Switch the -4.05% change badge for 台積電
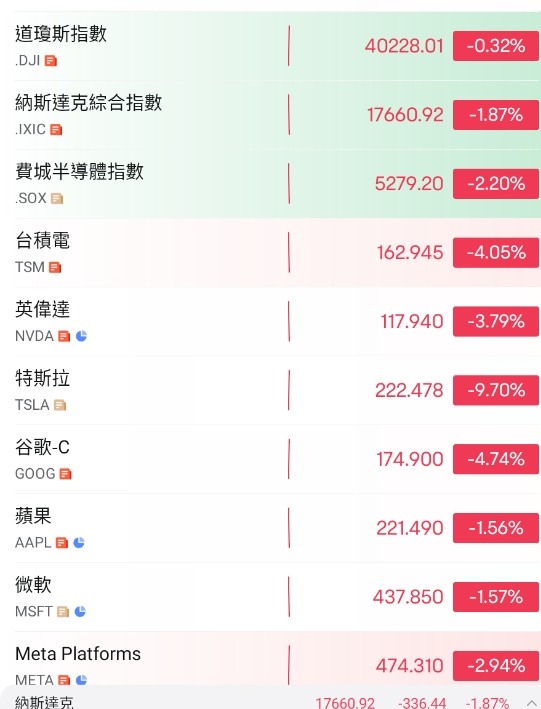The image size is (541, 709). click(x=496, y=252)
